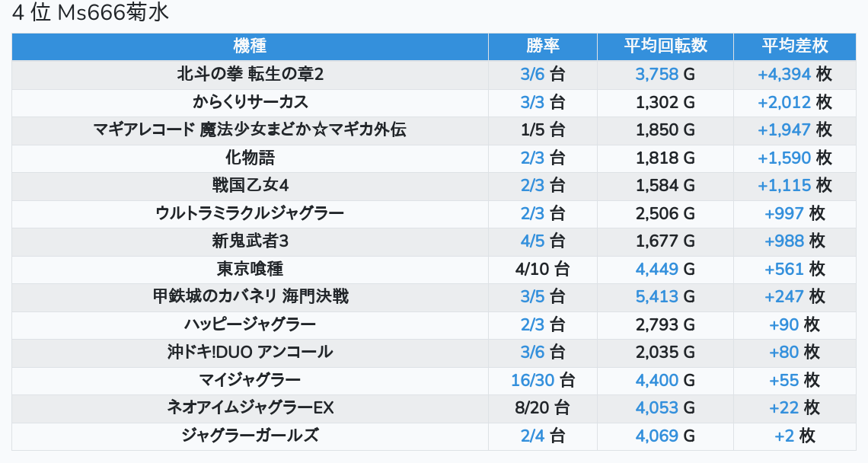The height and width of the screenshot is (463, 868).
Task: Click ウルトラミラクルジャグラー in the table
Action: (x=250, y=213)
